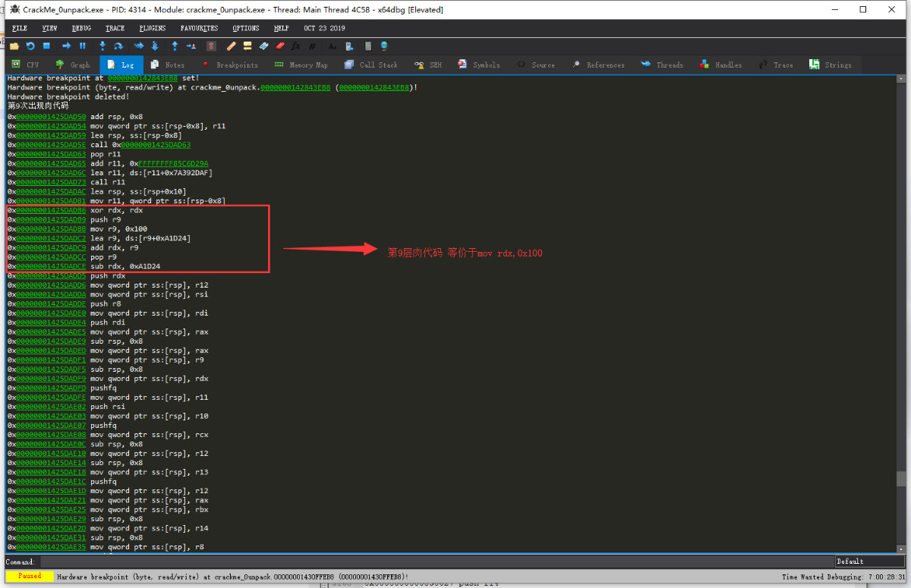Switch to the Handles tab
Screen dimensions: 911x588
[721, 65]
